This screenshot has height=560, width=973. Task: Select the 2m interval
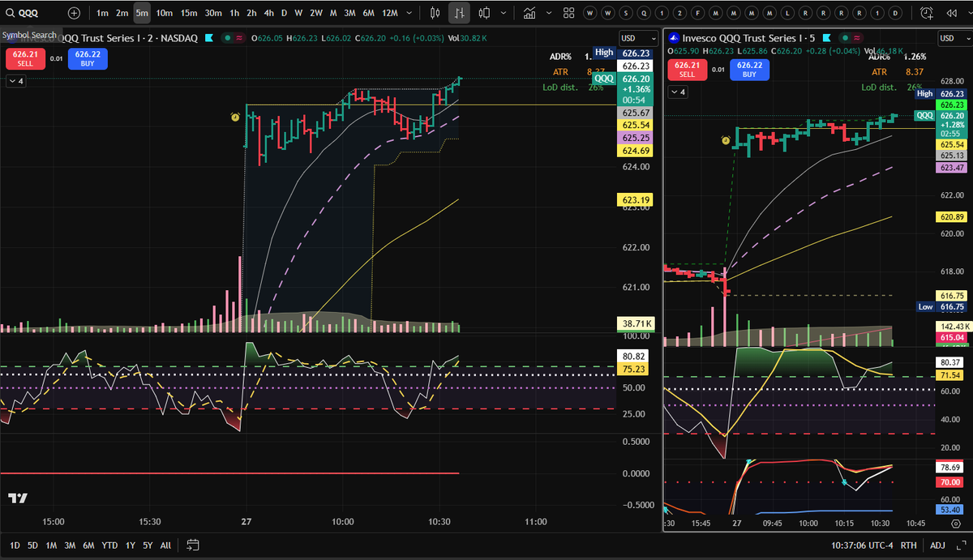[122, 13]
